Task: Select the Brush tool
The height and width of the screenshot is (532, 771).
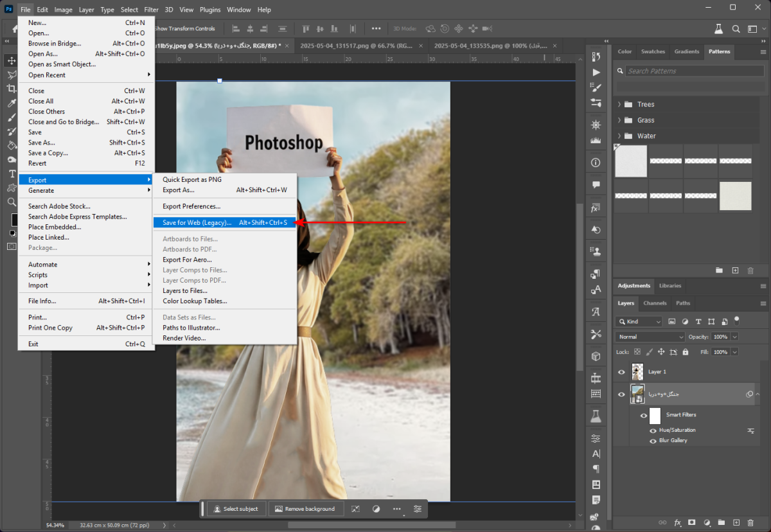Action: (12, 117)
